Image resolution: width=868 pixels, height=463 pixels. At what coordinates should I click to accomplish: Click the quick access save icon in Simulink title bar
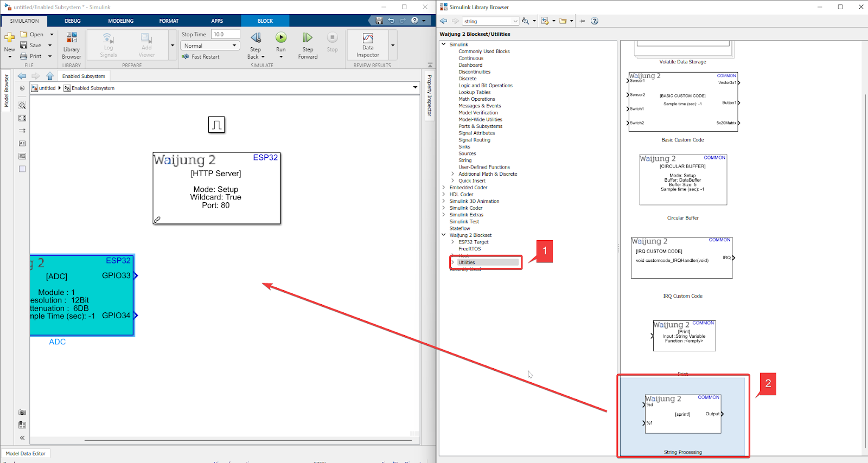(379, 21)
